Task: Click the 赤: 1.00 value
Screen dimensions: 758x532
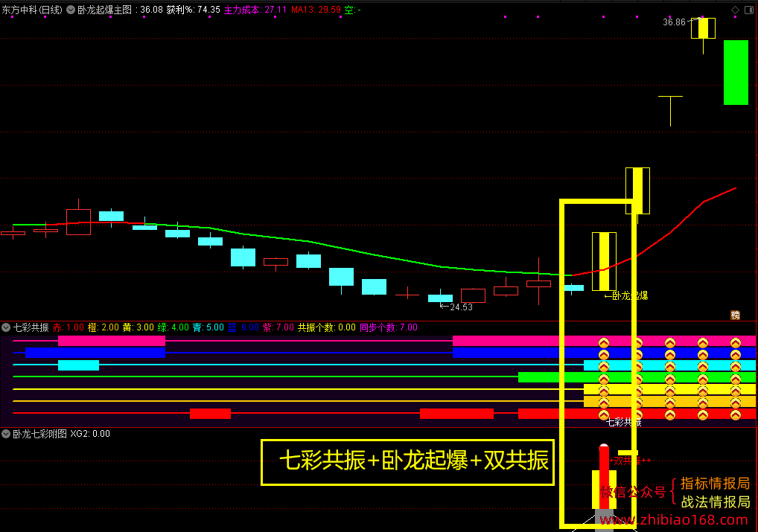Action: [x=69, y=327]
